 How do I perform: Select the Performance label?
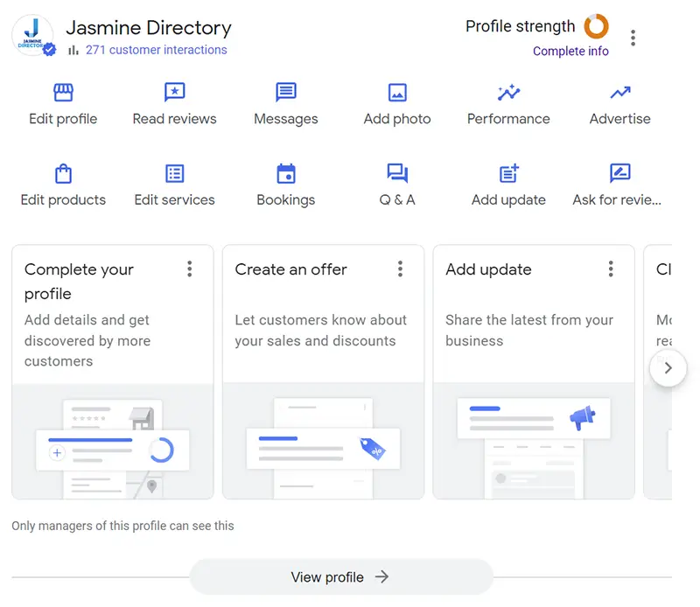[508, 119]
